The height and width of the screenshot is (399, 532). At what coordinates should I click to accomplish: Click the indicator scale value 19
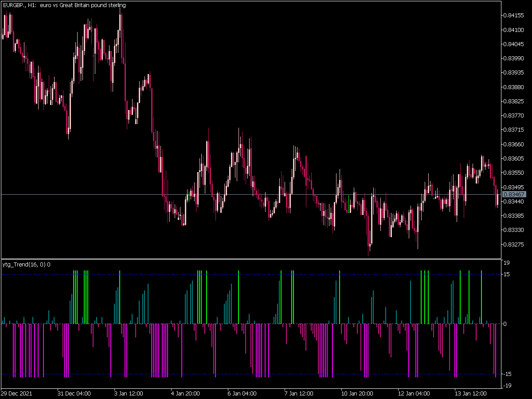pos(507,262)
